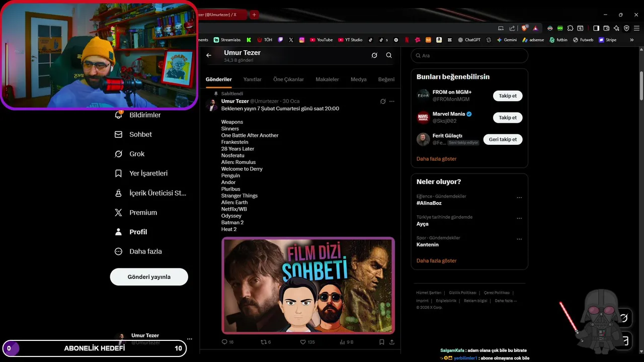The image size is (644, 362).
Task: Open the Streamlabs bookmark
Action: click(x=227, y=40)
